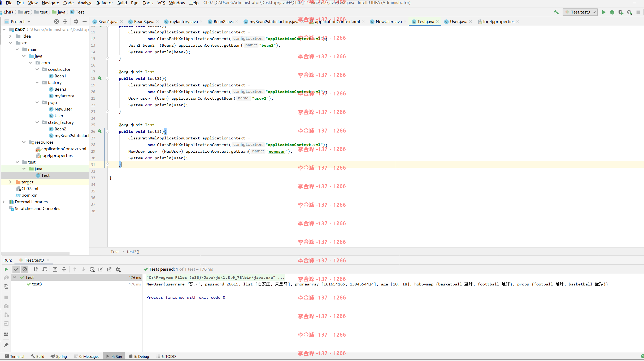This screenshot has height=361, width=644.
Task: Open the Terminal tool window
Action: pyautogui.click(x=15, y=356)
